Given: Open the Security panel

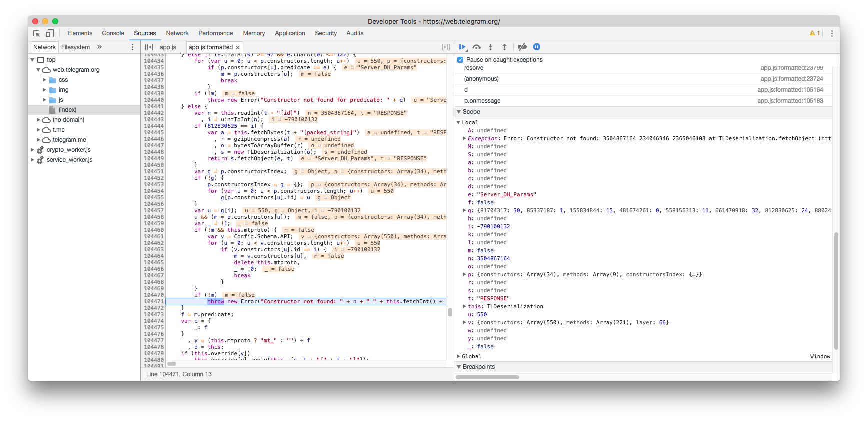Looking at the screenshot, I should click(x=326, y=33).
